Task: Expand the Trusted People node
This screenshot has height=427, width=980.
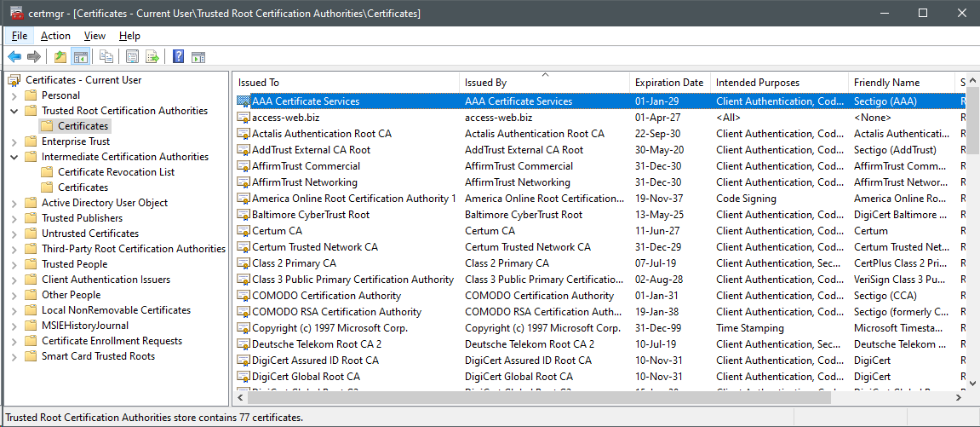Action: [14, 264]
